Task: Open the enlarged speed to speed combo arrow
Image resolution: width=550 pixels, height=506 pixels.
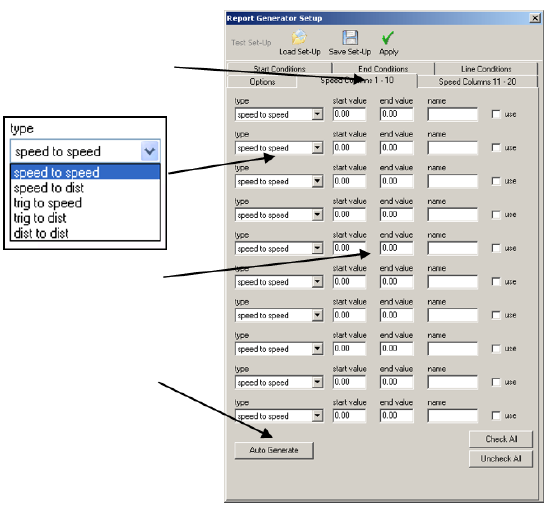Action: [x=150, y=151]
